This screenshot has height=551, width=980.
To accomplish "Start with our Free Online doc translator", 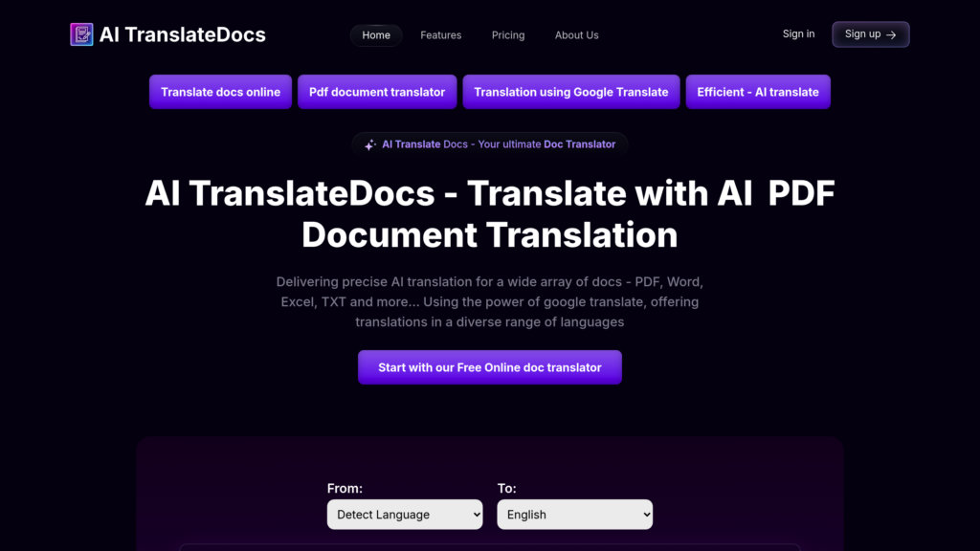I will 490,367.
